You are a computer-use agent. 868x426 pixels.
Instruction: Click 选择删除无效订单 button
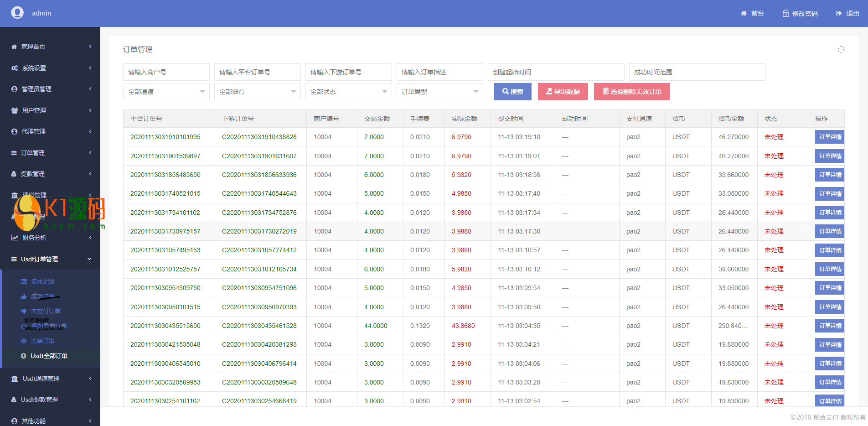click(x=631, y=92)
